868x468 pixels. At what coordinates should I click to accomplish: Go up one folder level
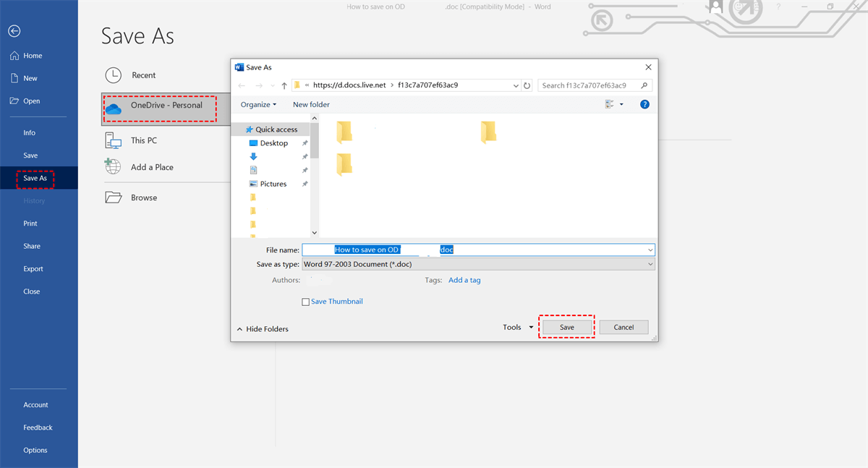[284, 85]
